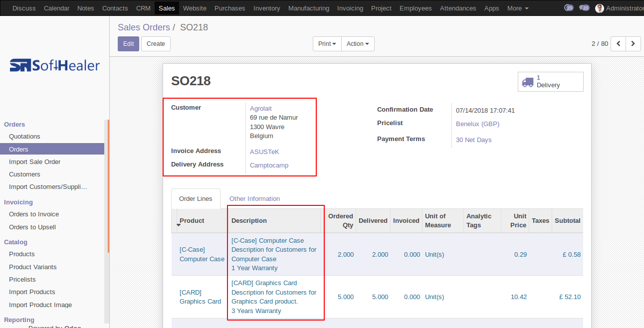The width and height of the screenshot is (644, 328).
Task: Open the Contacts menu
Action: (115, 8)
